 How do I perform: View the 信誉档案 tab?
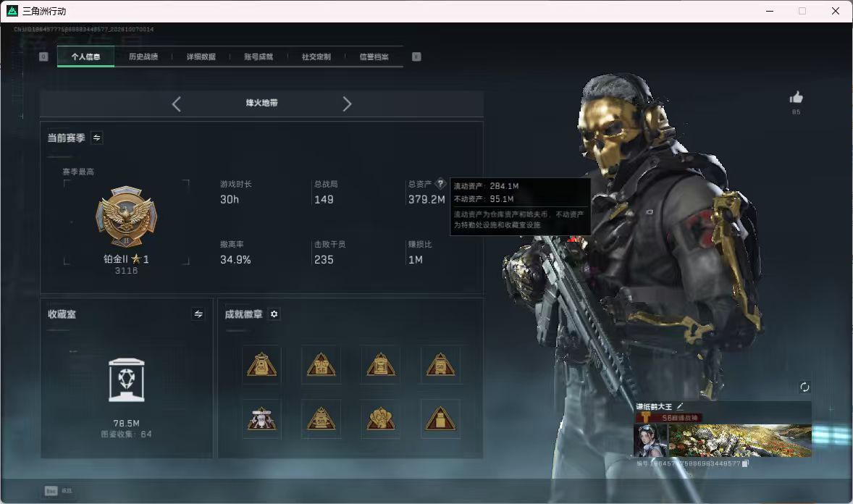click(x=374, y=56)
